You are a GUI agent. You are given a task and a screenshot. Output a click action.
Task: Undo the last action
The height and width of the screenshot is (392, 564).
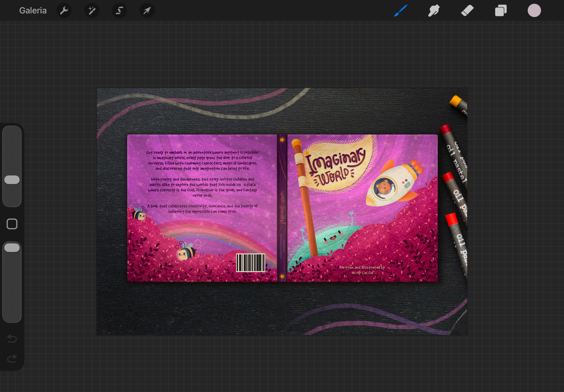tap(12, 339)
